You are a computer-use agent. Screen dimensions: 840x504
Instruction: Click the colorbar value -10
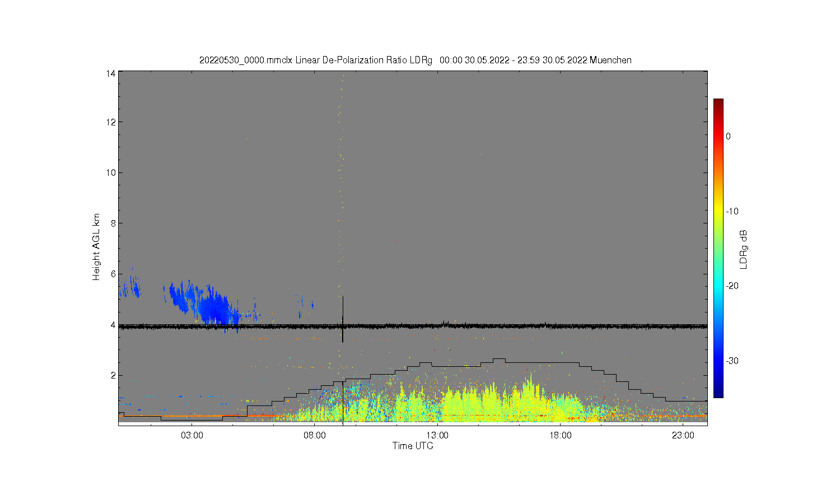point(732,211)
